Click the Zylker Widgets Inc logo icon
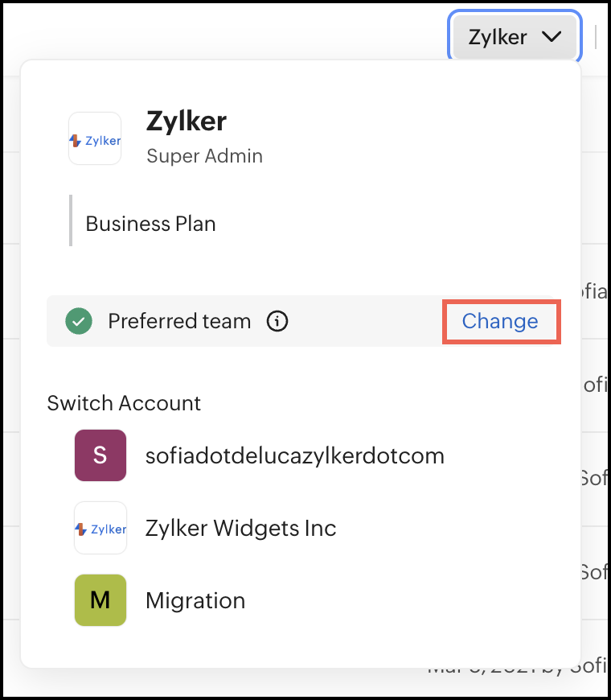The width and height of the screenshot is (611, 700). [100, 529]
